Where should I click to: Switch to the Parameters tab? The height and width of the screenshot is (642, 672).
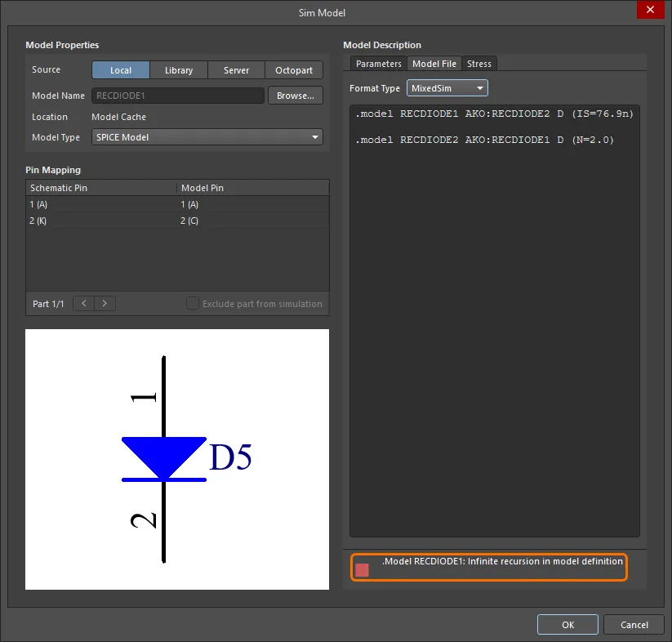[379, 64]
